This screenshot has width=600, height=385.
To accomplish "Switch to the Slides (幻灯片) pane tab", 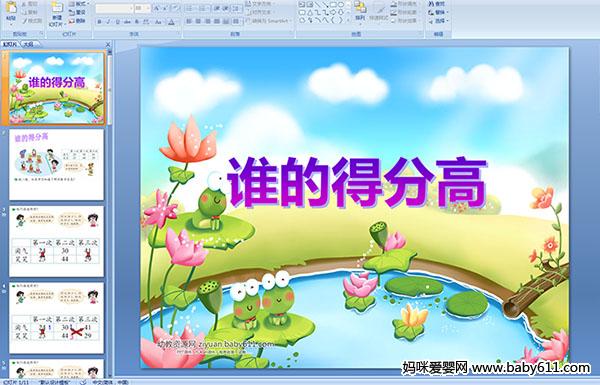I will tap(10, 44).
